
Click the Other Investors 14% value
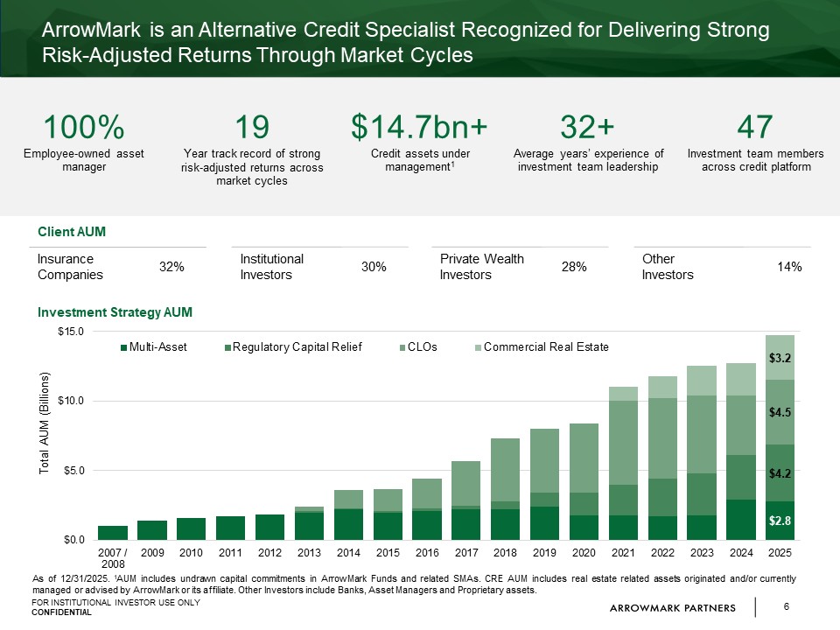789,267
